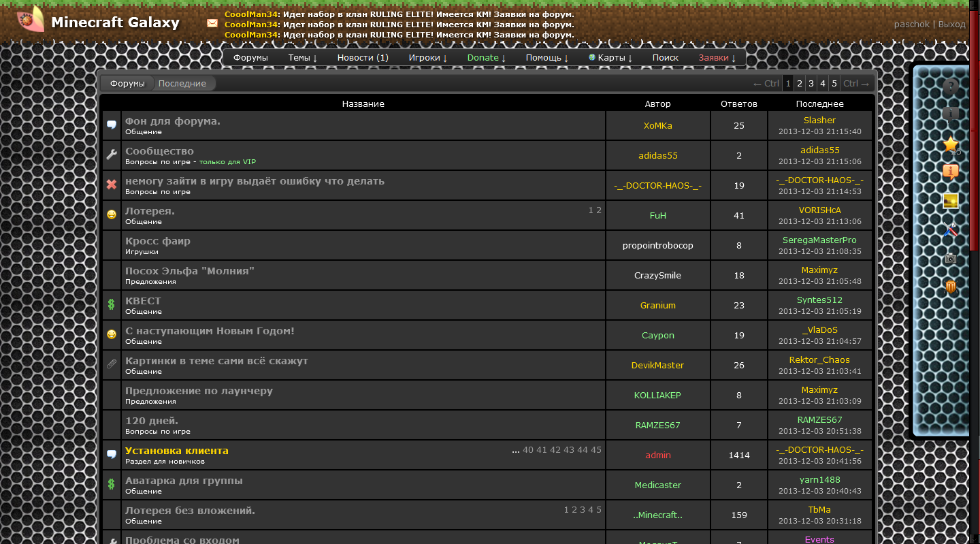Click the next page Ctrl → arrow
Viewport: 980px width, 544px height.
(857, 84)
